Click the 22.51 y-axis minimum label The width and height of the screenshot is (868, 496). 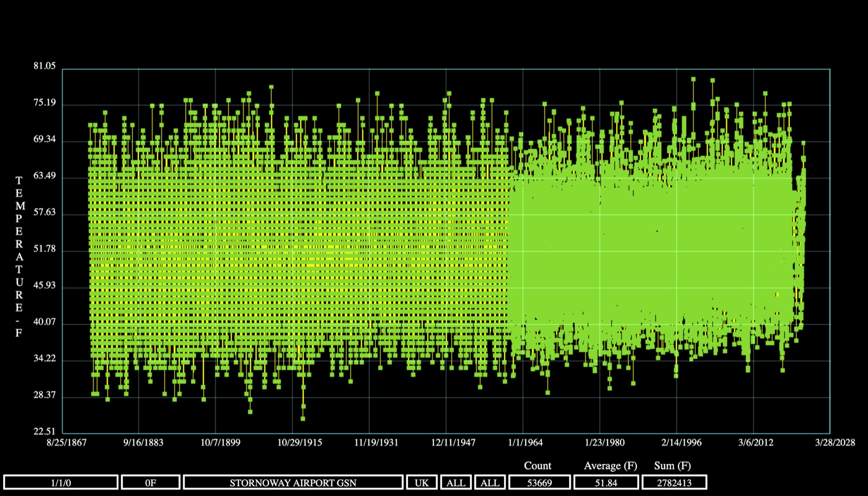tap(44, 431)
